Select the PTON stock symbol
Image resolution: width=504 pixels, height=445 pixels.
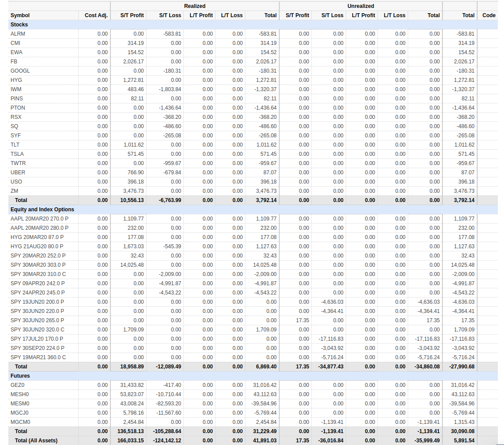point(18,108)
